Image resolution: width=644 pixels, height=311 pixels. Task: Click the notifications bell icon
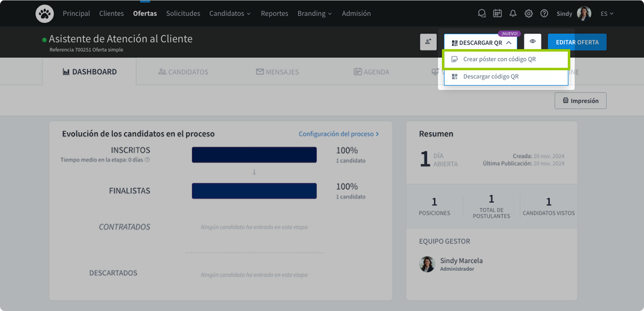(513, 14)
